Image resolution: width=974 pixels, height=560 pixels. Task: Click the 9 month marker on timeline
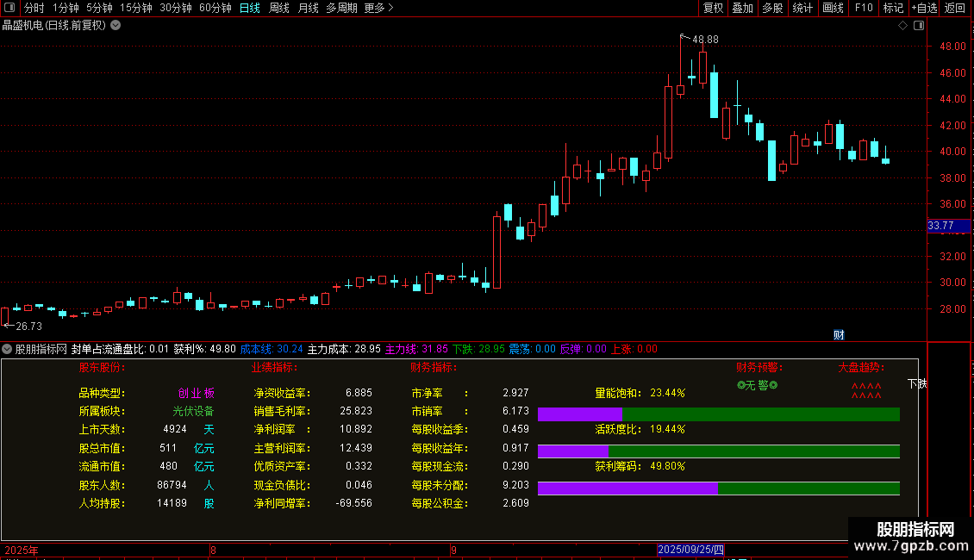tap(453, 550)
